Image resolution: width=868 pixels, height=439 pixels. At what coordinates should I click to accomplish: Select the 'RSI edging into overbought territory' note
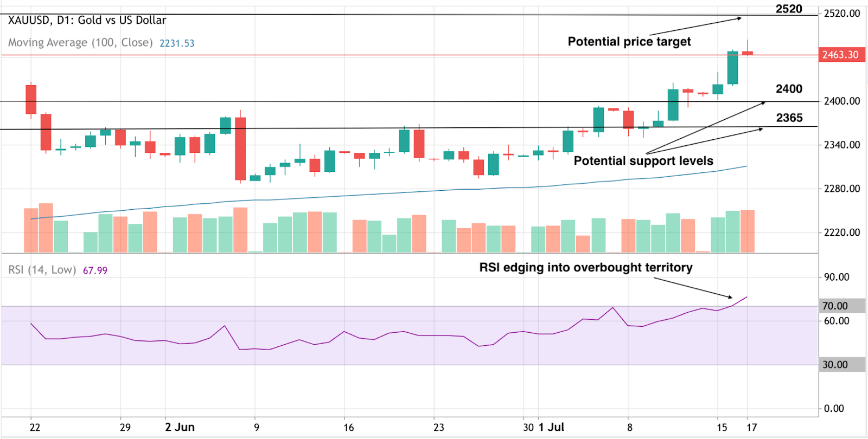(586, 268)
